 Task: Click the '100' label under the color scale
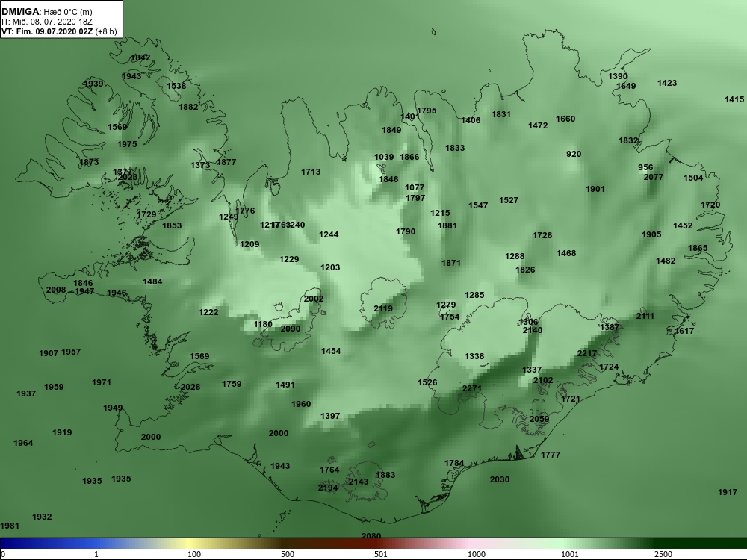click(194, 554)
